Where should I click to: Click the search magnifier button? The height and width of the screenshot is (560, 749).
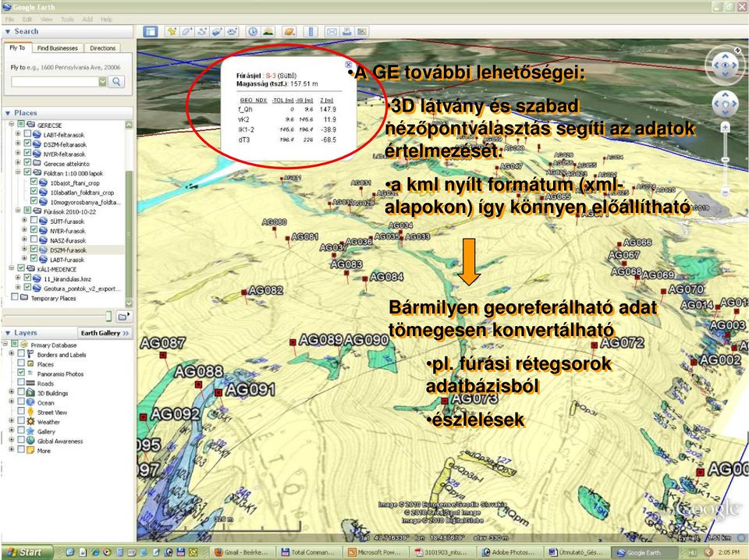[x=116, y=82]
